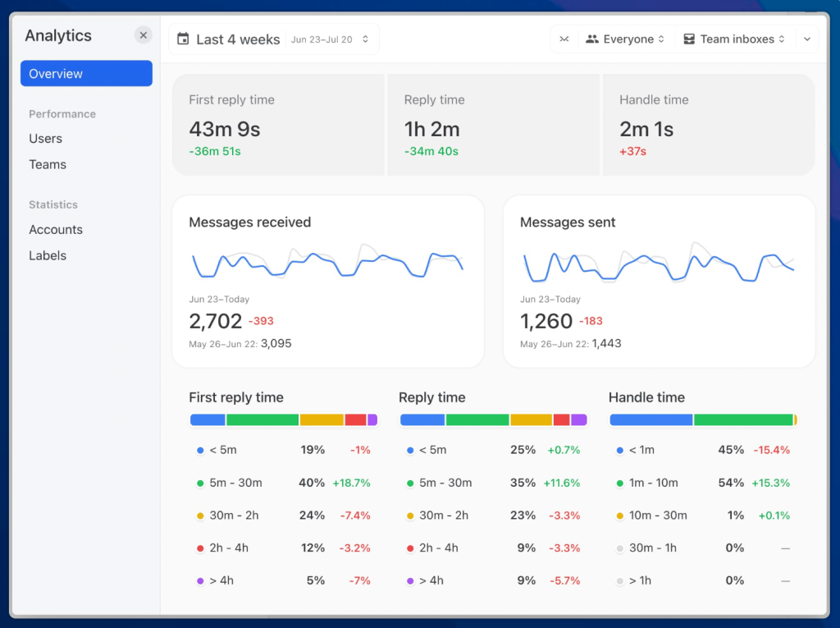The image size is (840, 628).
Task: Open Accounts statistics
Action: (56, 230)
